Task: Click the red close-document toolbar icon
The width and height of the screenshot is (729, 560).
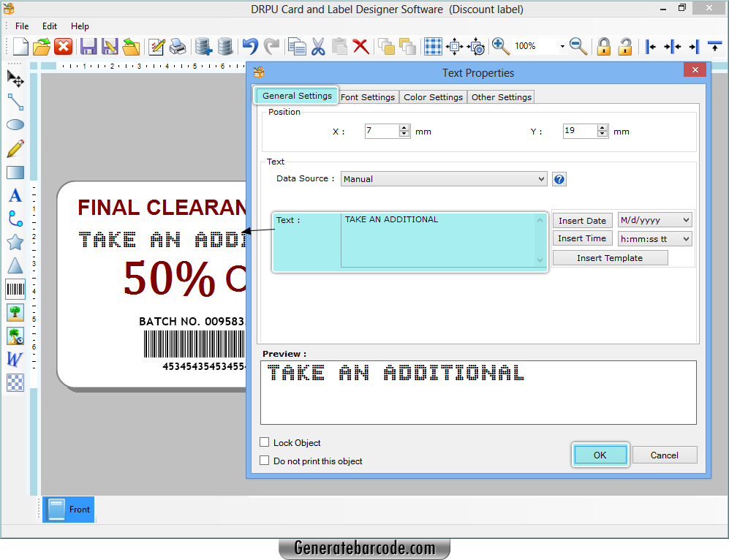Action: tap(63, 46)
